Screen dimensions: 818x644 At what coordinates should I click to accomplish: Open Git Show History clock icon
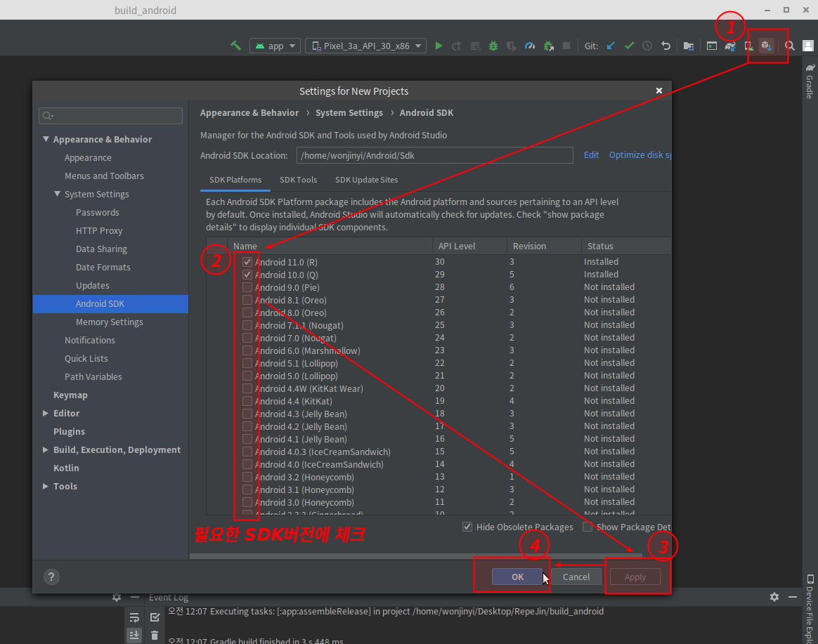pos(647,46)
